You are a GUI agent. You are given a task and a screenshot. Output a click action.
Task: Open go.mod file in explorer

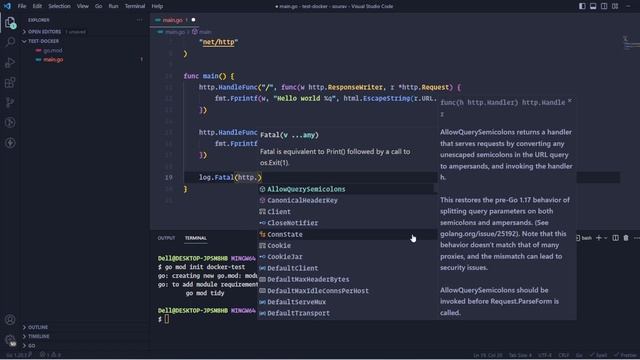(53, 50)
